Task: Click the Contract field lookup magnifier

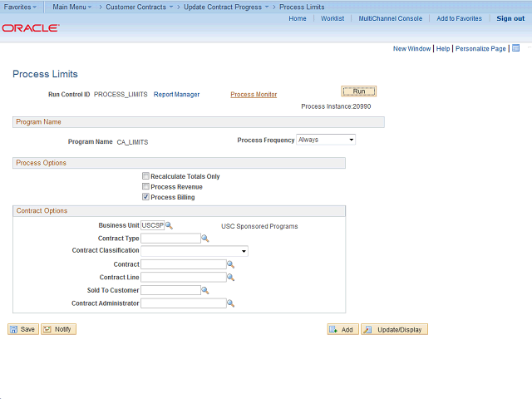Action: point(231,264)
